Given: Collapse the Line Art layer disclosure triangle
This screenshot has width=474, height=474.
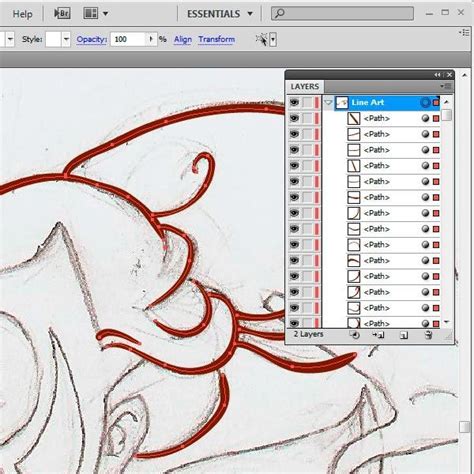Looking at the screenshot, I should [x=328, y=102].
